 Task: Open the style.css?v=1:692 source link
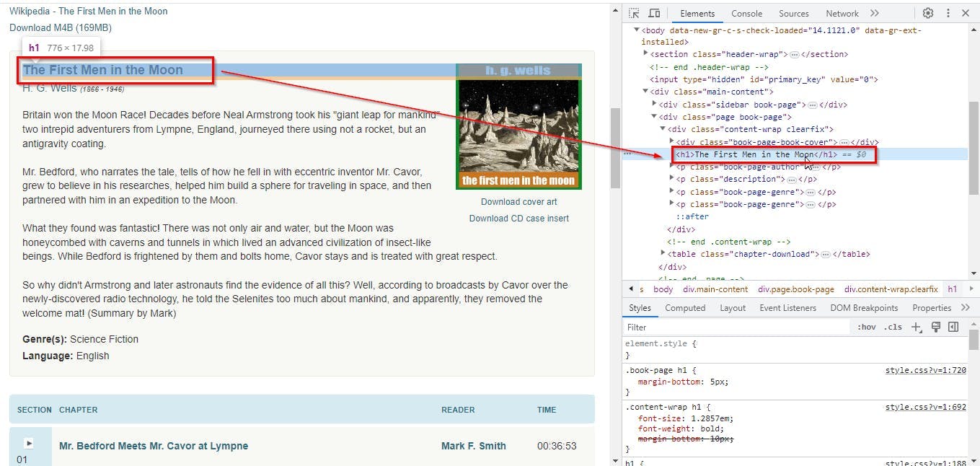pos(925,407)
